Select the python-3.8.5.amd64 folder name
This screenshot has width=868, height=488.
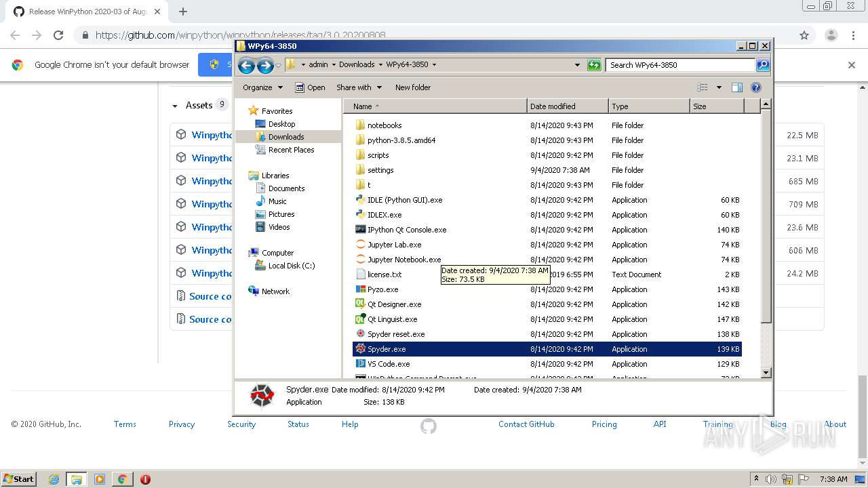[401, 140]
